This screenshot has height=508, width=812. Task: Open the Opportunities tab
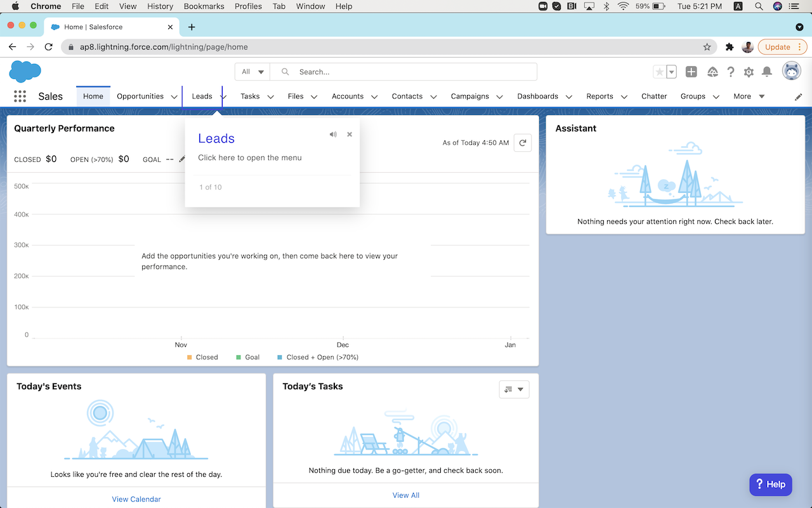pos(140,97)
